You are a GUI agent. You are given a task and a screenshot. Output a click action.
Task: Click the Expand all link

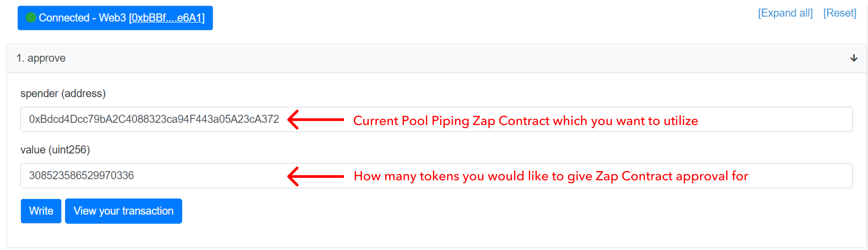[785, 13]
